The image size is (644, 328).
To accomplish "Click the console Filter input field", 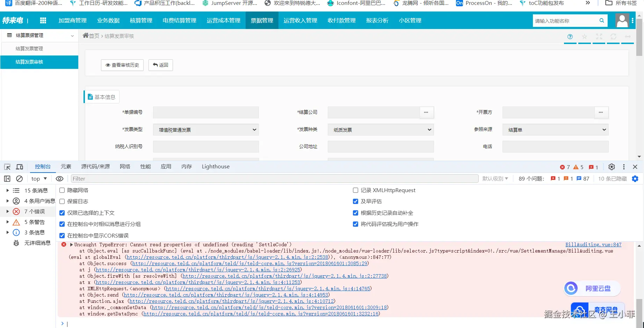I will 274,179.
